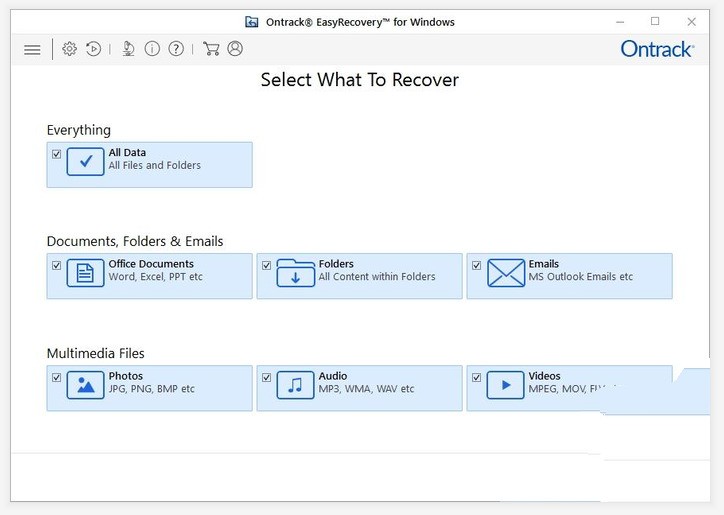This screenshot has height=515, width=724.
Task: Click the Photos label
Action: [126, 376]
